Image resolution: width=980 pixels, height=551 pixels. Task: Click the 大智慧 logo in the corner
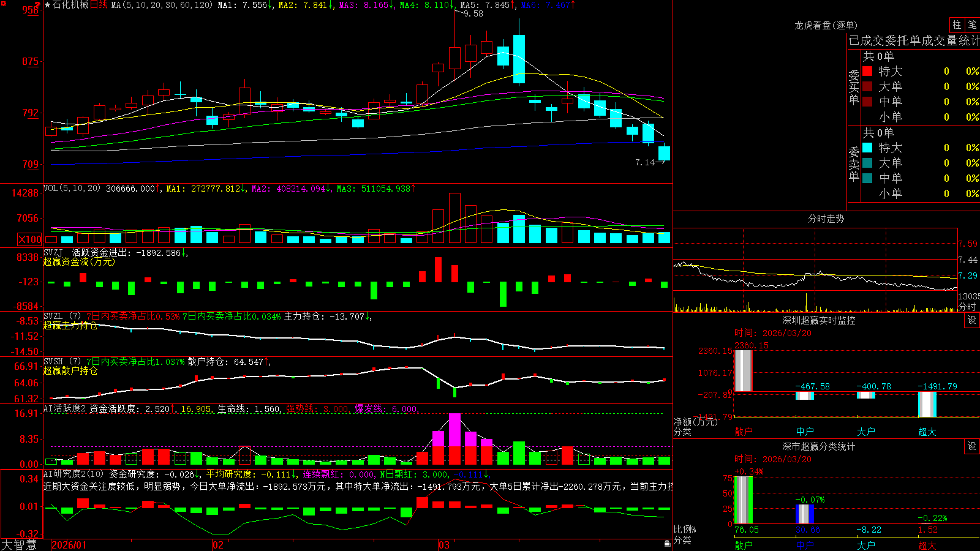click(x=19, y=545)
